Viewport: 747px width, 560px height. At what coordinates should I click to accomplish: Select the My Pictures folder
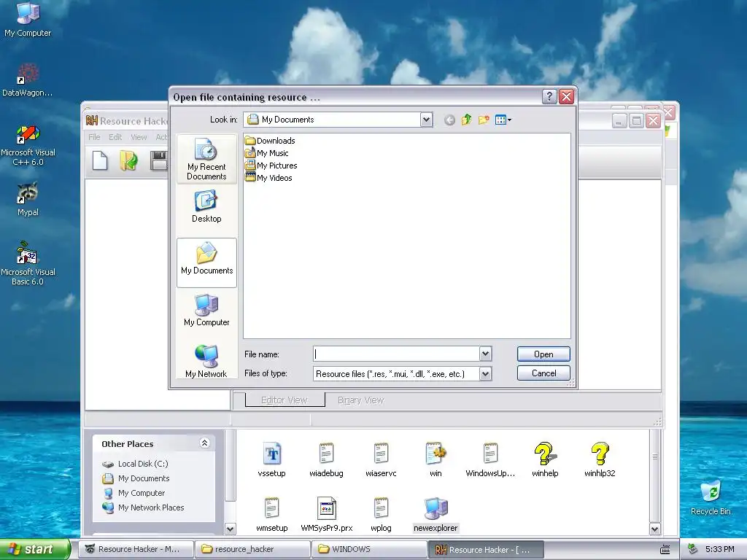(271, 166)
